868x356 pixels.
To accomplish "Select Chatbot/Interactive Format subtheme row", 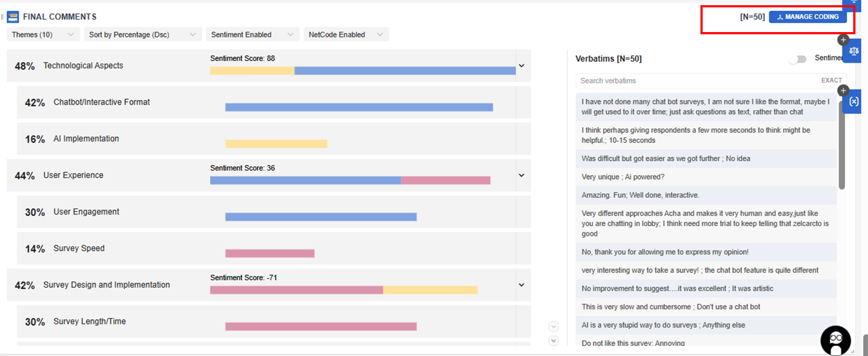I will [102, 102].
